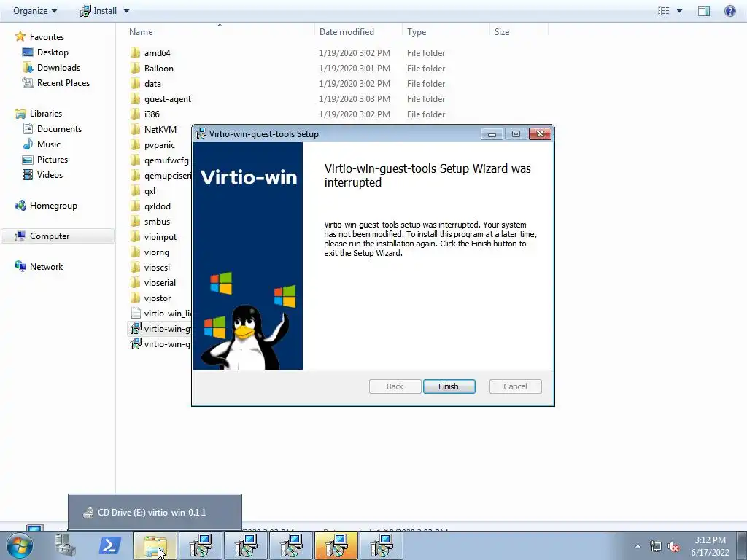Sort files by Name column header
Image resolution: width=747 pixels, height=560 pixels.
[x=141, y=32]
